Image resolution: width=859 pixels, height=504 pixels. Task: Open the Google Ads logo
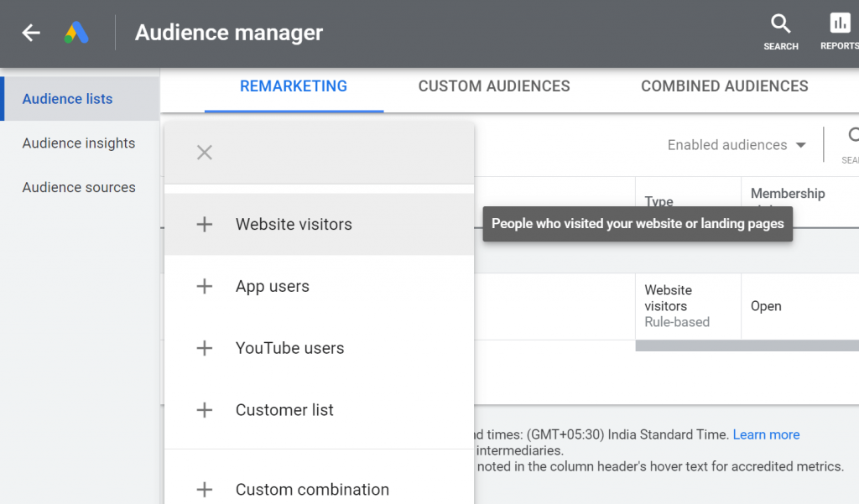76,33
